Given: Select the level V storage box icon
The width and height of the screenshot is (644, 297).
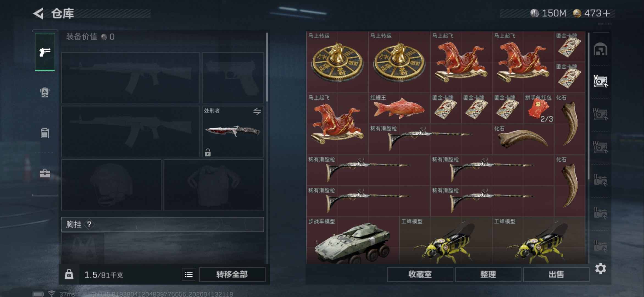Looking at the screenshot, I should [601, 81].
